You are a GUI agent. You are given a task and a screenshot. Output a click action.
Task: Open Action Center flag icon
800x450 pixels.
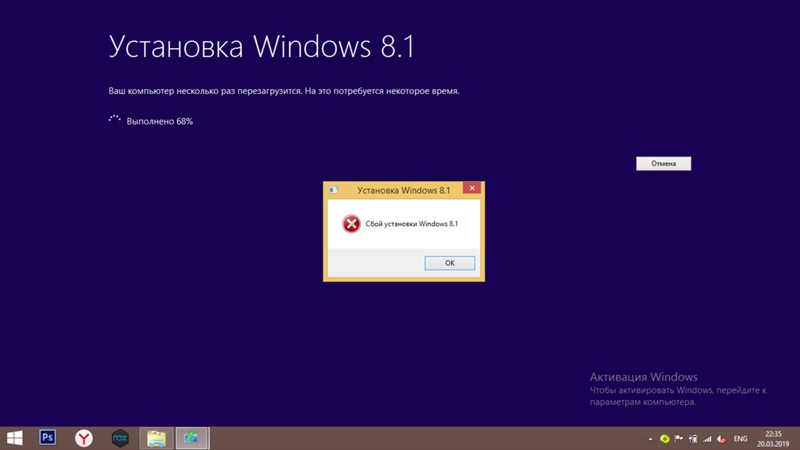pyautogui.click(x=679, y=439)
